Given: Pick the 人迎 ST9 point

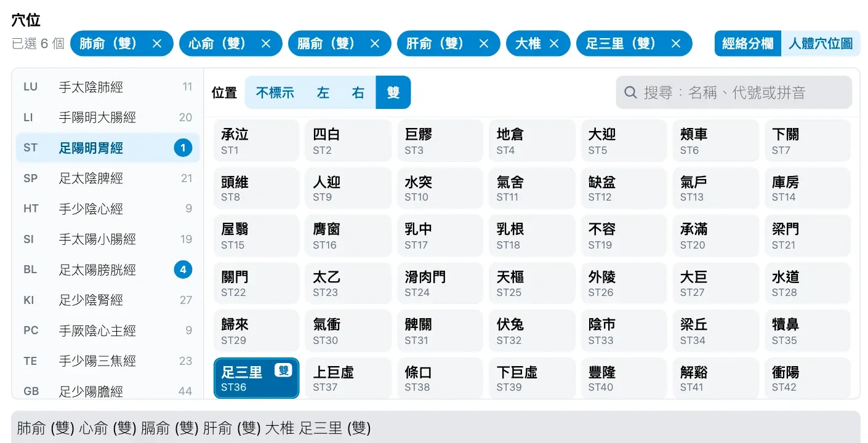Looking at the screenshot, I should click(x=348, y=188).
